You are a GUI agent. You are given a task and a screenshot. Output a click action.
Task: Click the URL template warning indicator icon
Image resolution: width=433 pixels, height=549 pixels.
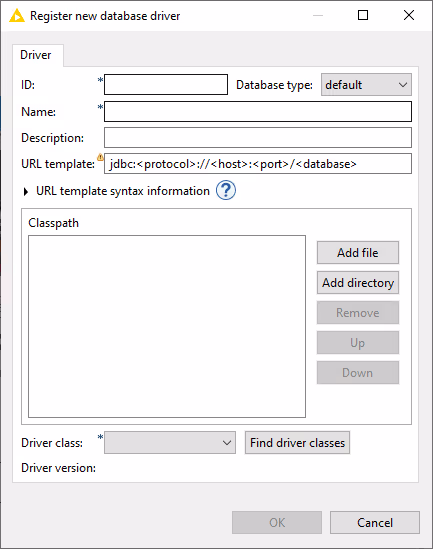pos(100,157)
